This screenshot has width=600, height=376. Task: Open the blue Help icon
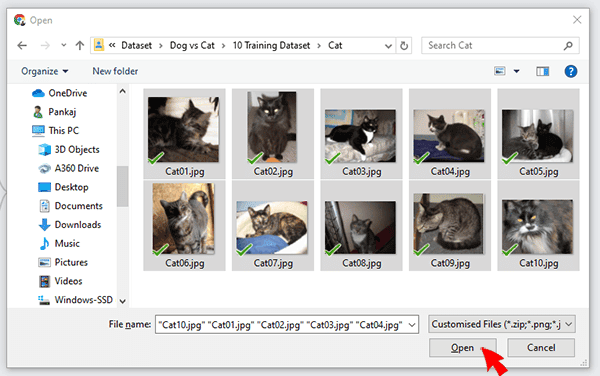pos(571,71)
